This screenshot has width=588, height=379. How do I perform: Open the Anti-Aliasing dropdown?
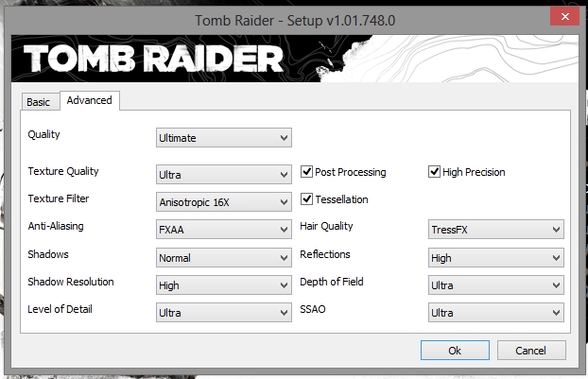click(224, 230)
